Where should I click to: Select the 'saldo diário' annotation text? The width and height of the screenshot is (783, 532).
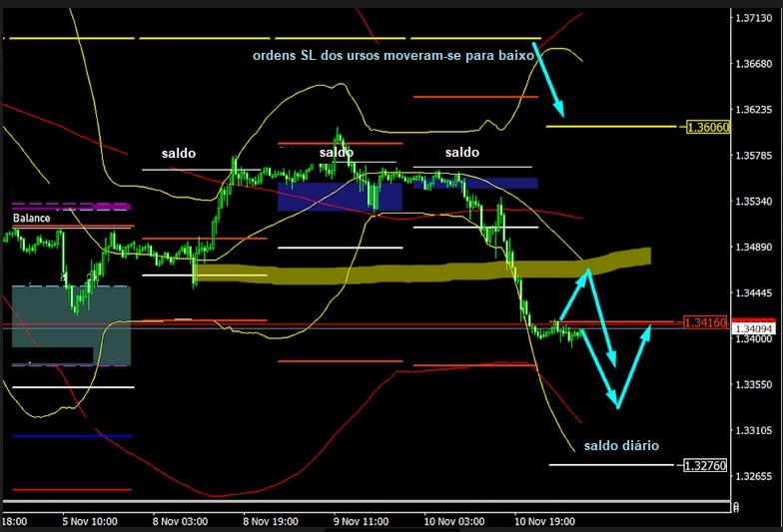coord(621,445)
